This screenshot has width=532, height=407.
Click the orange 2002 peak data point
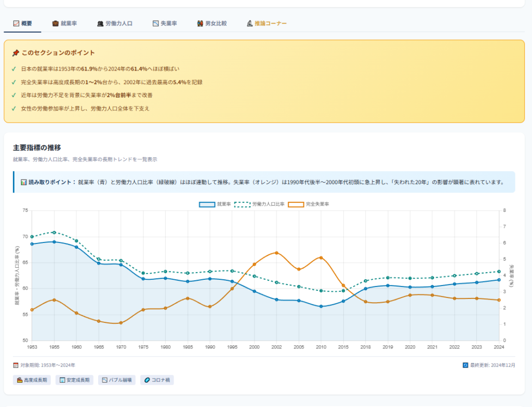pos(276,253)
